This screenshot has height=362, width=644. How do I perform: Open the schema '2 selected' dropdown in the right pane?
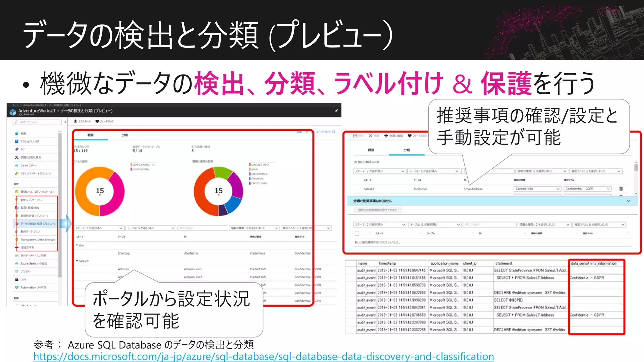[x=380, y=171]
